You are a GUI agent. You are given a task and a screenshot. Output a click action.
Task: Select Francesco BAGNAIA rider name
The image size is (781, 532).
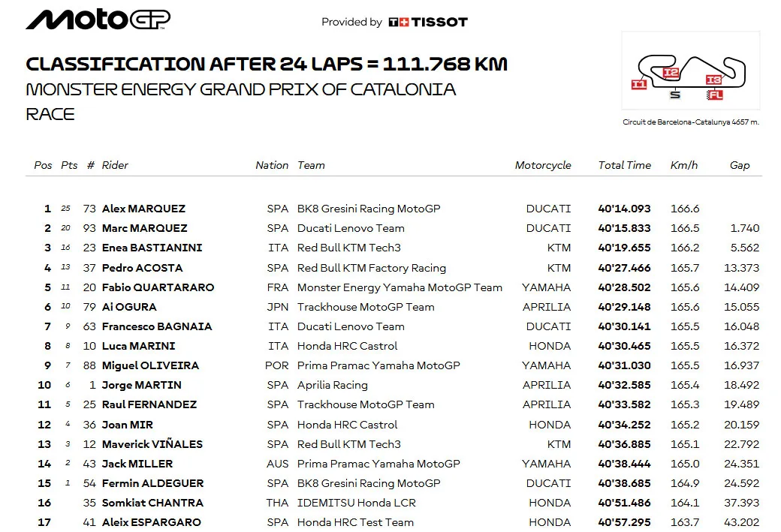157,326
